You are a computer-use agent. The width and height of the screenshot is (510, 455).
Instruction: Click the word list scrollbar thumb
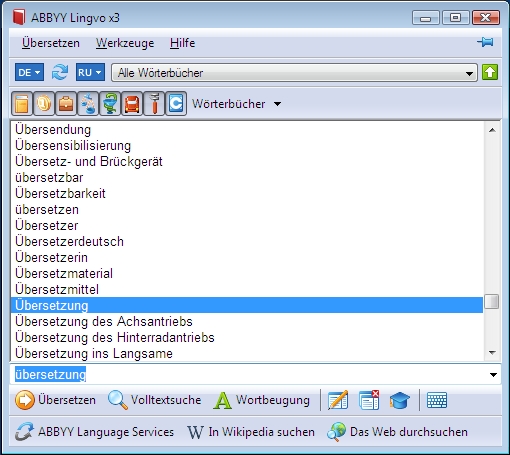(492, 301)
